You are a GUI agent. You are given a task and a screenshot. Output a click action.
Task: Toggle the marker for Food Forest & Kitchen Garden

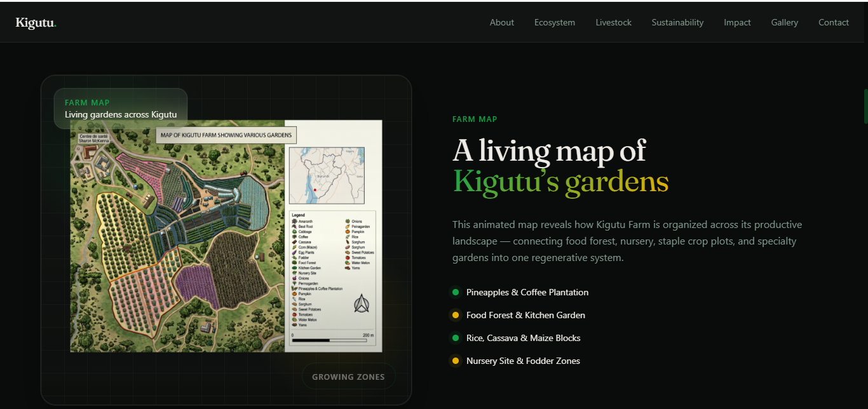coord(455,315)
